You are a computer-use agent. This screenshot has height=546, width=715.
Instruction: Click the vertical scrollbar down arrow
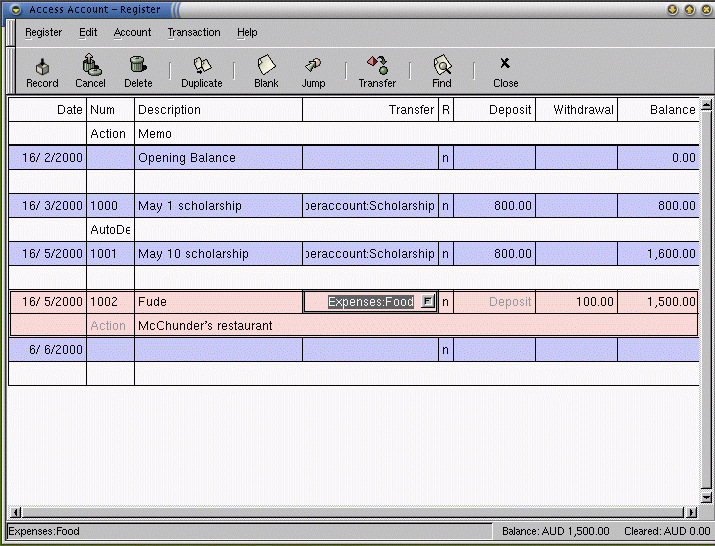click(x=706, y=497)
